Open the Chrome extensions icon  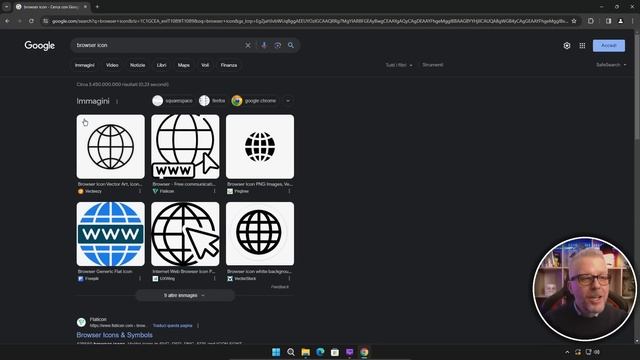[x=591, y=21]
